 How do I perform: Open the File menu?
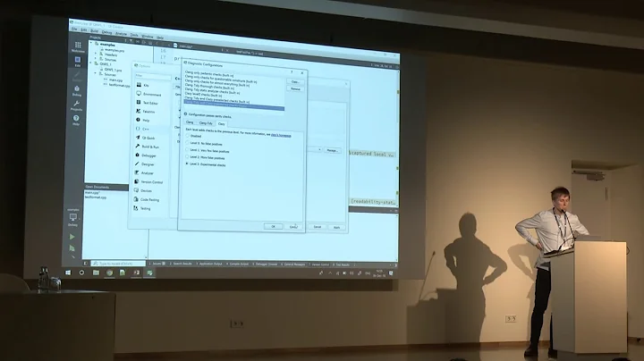[74, 29]
